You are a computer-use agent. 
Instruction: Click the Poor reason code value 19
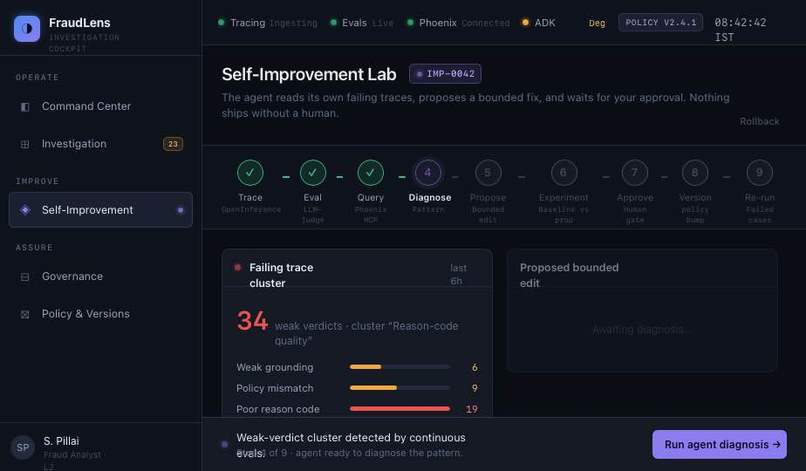pyautogui.click(x=471, y=409)
